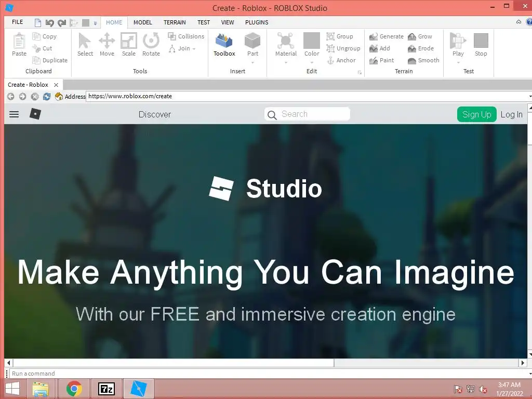The height and width of the screenshot is (399, 532).
Task: Expand the Play dropdown arrow
Action: (x=458, y=62)
